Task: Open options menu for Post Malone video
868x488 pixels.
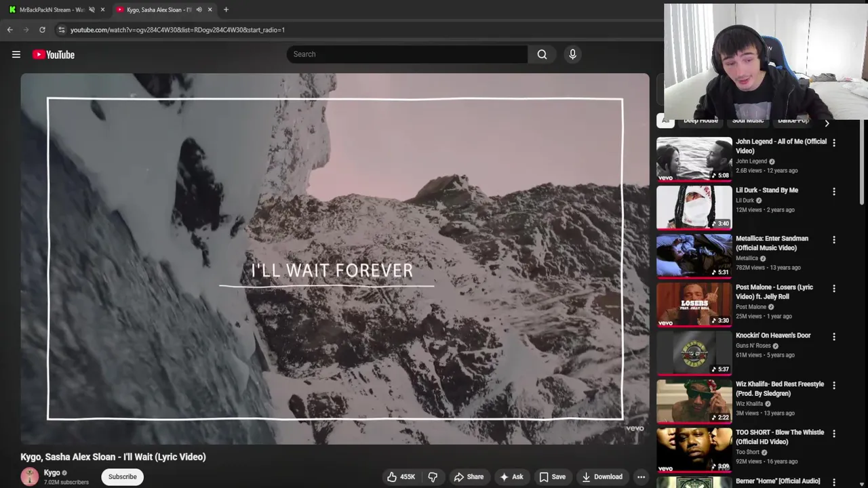Action: [x=834, y=288]
